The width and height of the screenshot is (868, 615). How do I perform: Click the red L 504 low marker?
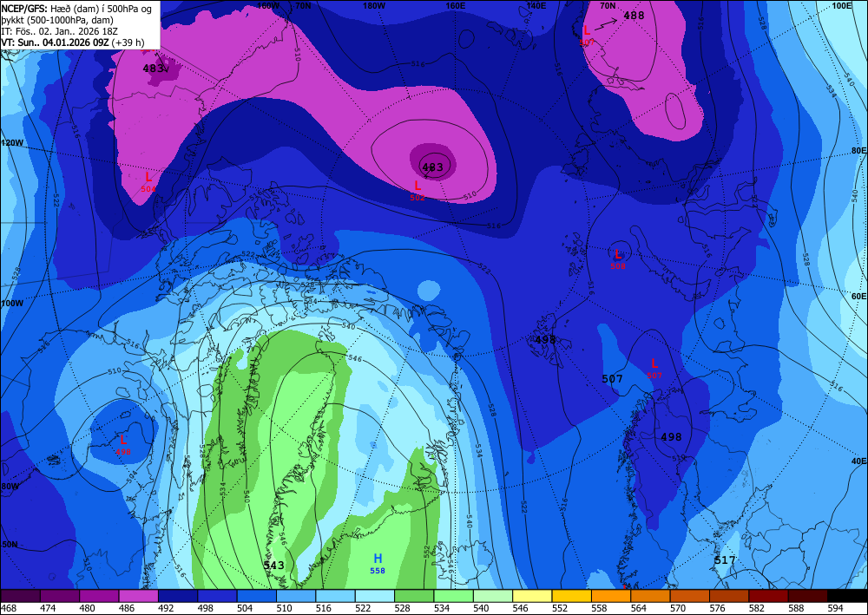tap(148, 182)
